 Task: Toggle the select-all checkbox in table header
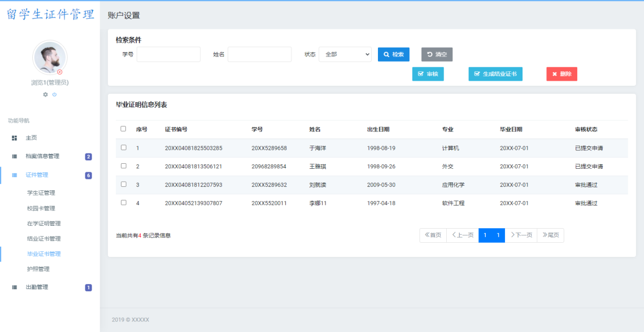coord(123,129)
